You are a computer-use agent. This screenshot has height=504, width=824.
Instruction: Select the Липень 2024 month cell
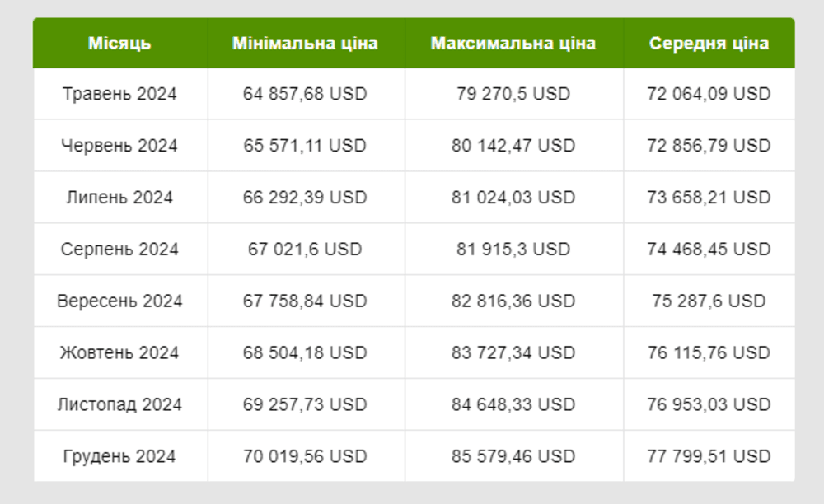119,198
